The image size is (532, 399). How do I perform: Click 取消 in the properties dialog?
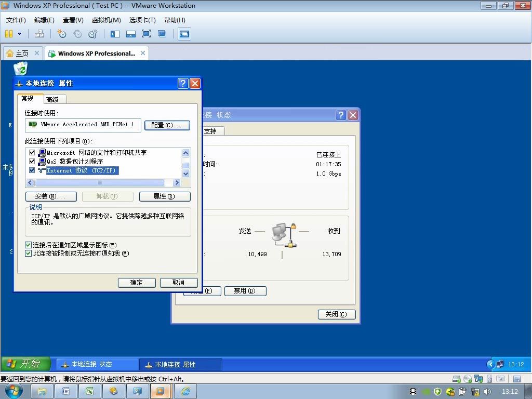pyautogui.click(x=179, y=283)
